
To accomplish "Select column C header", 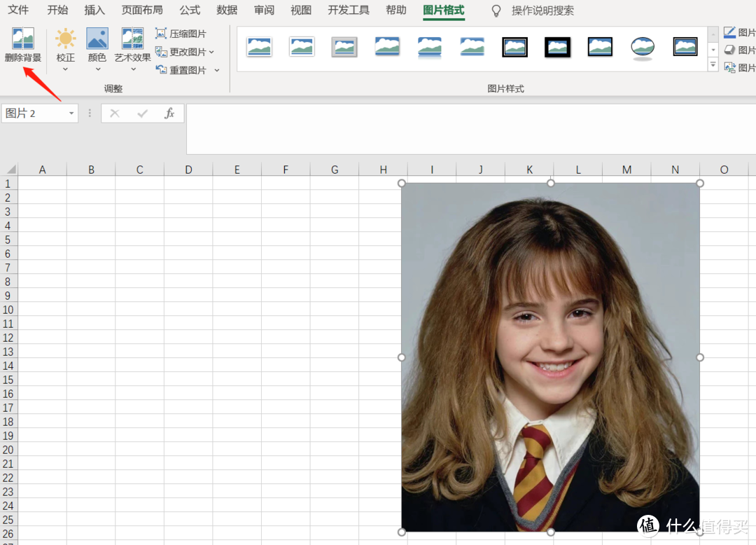I will click(x=140, y=170).
